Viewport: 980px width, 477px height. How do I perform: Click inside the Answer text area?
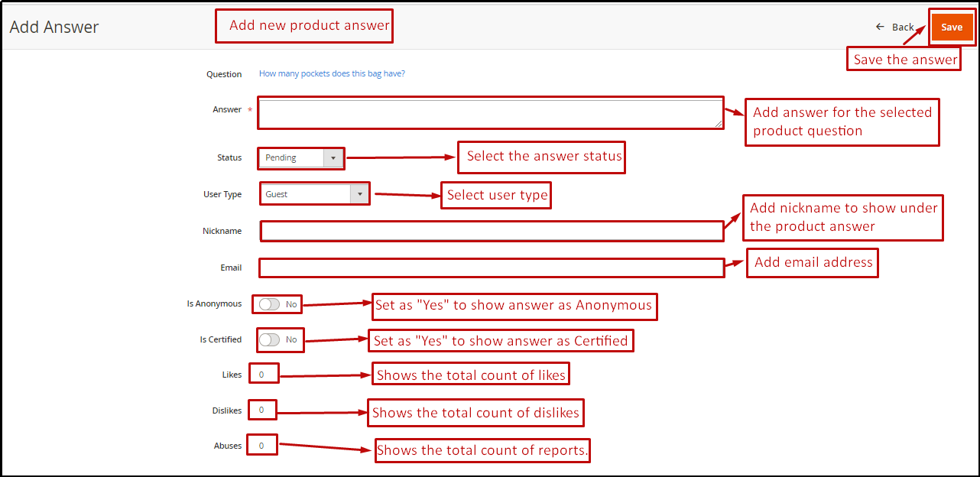(x=489, y=112)
